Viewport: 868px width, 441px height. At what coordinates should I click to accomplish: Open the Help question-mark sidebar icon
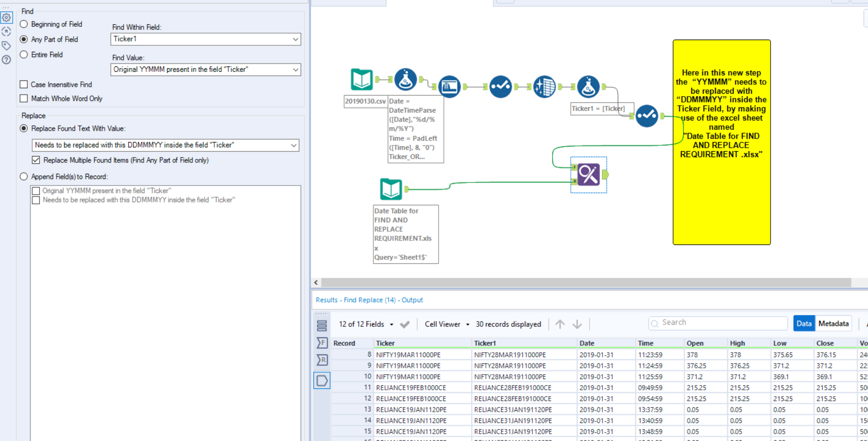coord(6,60)
